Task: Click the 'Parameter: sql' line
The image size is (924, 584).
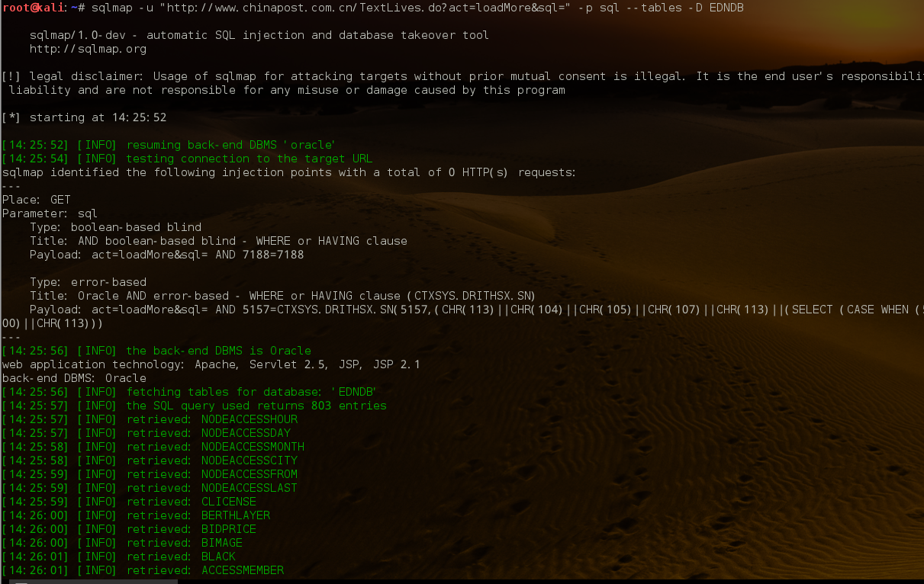Action: (x=50, y=213)
